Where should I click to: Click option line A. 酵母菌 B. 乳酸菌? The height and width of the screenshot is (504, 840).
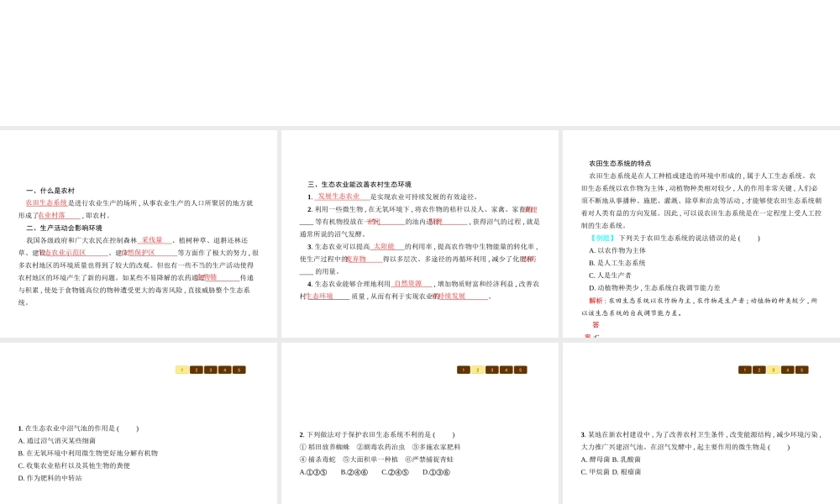[x=611, y=459]
